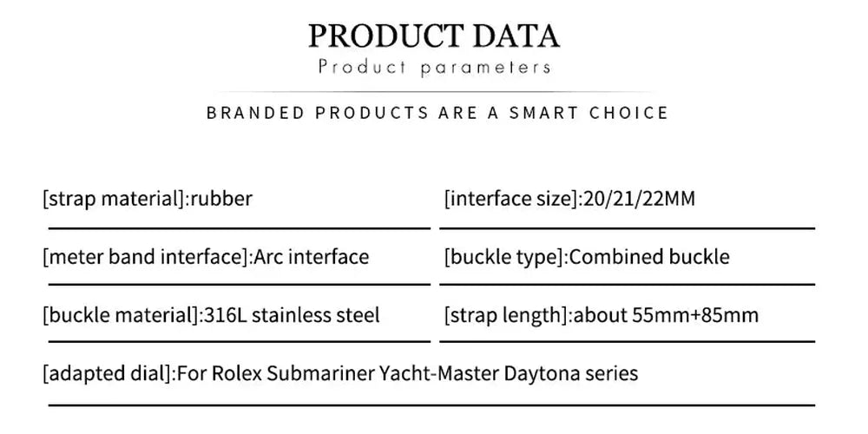Click the [adapted dial] label

108,373
